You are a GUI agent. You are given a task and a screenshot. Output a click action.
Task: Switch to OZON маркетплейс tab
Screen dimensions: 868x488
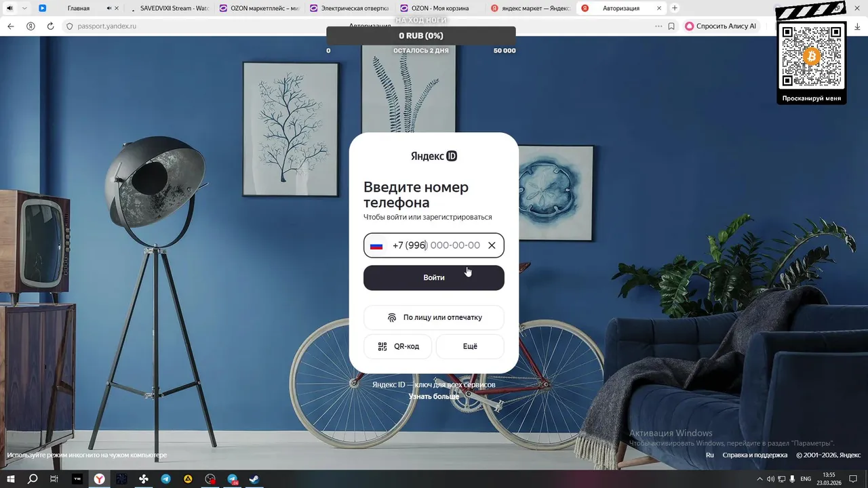[259, 8]
